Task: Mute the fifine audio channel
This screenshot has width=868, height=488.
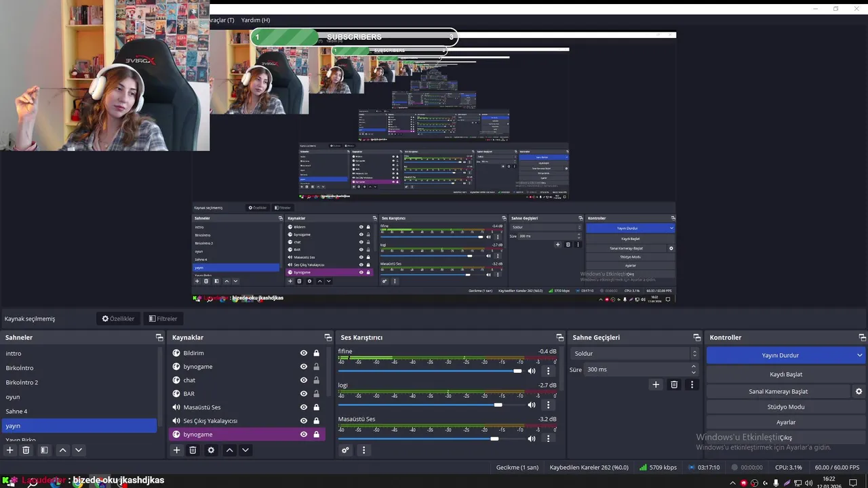Action: [x=532, y=371]
